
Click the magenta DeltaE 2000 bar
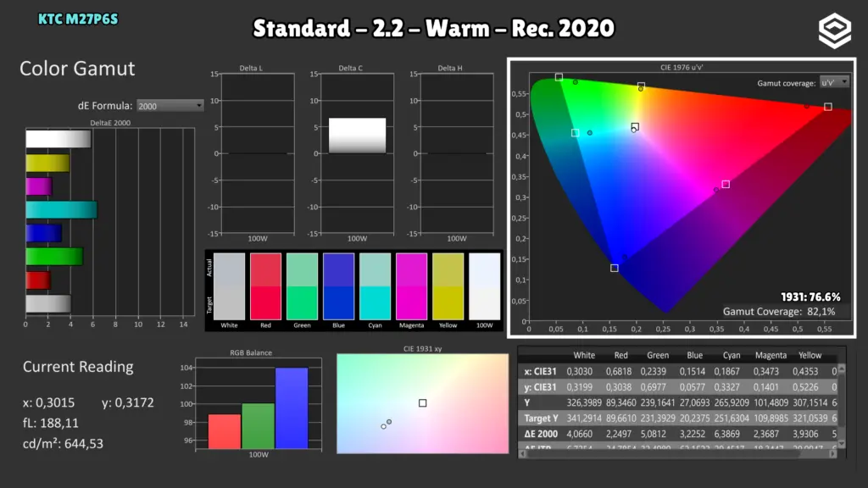point(39,186)
